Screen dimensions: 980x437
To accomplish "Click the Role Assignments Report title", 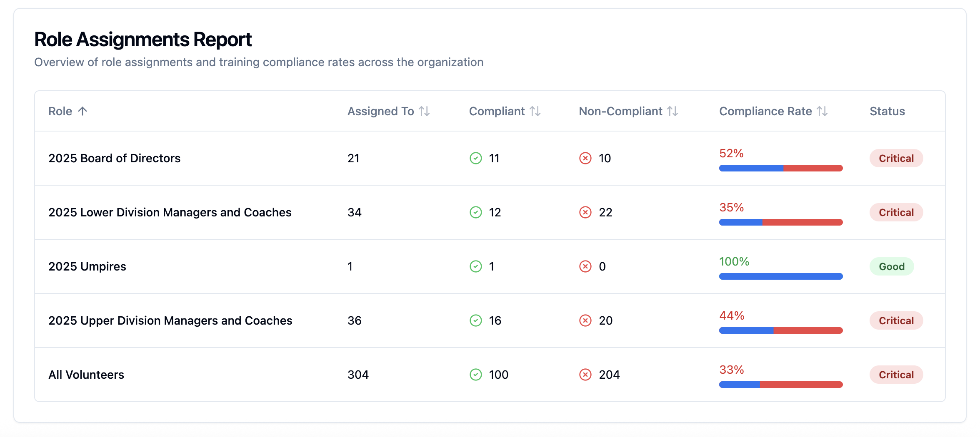I will (142, 39).
